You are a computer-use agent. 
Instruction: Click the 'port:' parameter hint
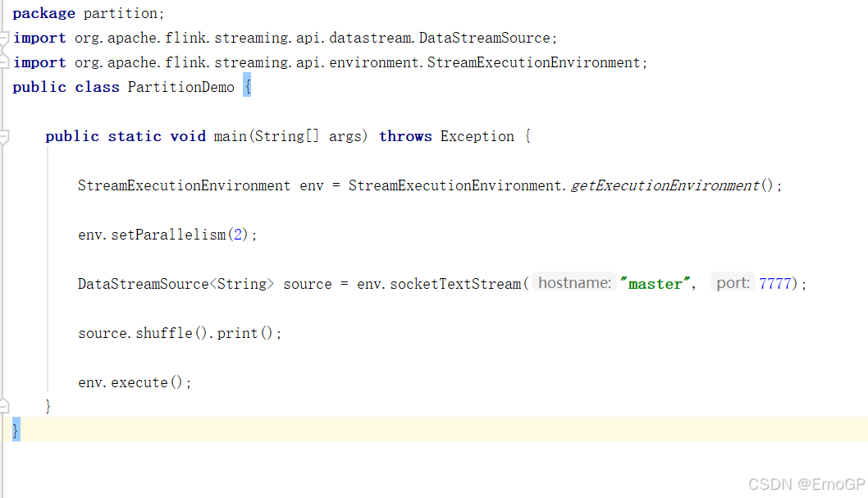point(733,283)
